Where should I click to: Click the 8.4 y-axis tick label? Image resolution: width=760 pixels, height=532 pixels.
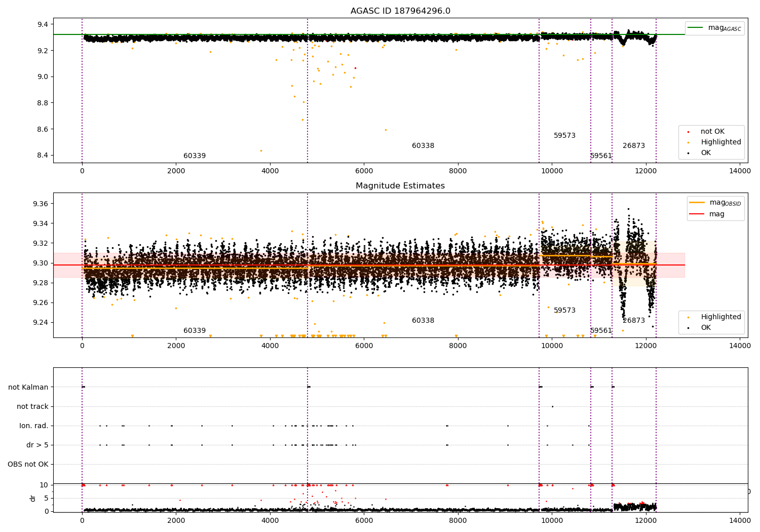pyautogui.click(x=43, y=156)
